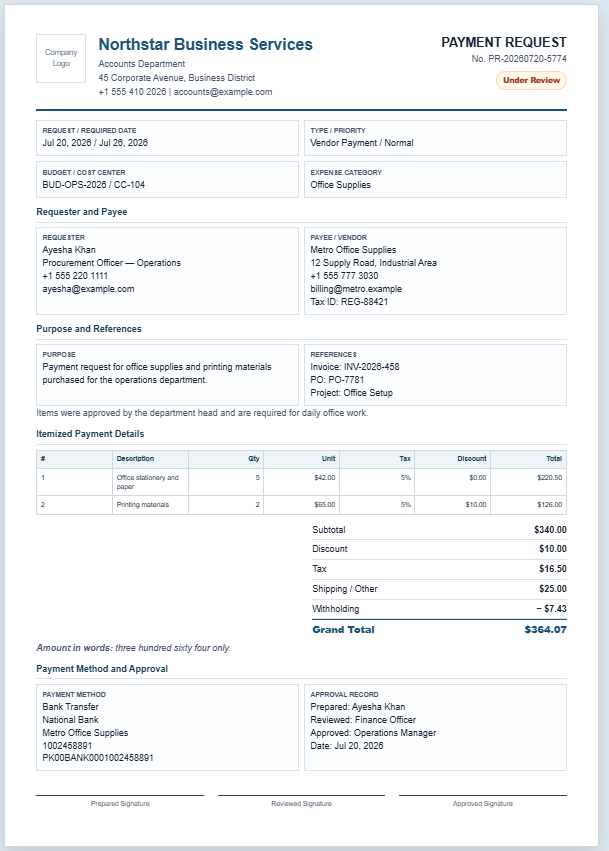Click the PO: PO-7781 reference

(x=337, y=380)
